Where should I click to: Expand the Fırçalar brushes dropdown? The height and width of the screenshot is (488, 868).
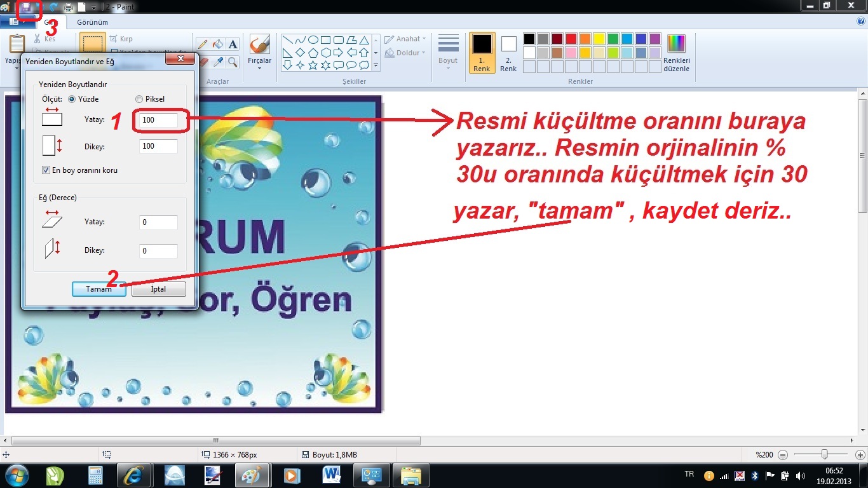click(259, 67)
